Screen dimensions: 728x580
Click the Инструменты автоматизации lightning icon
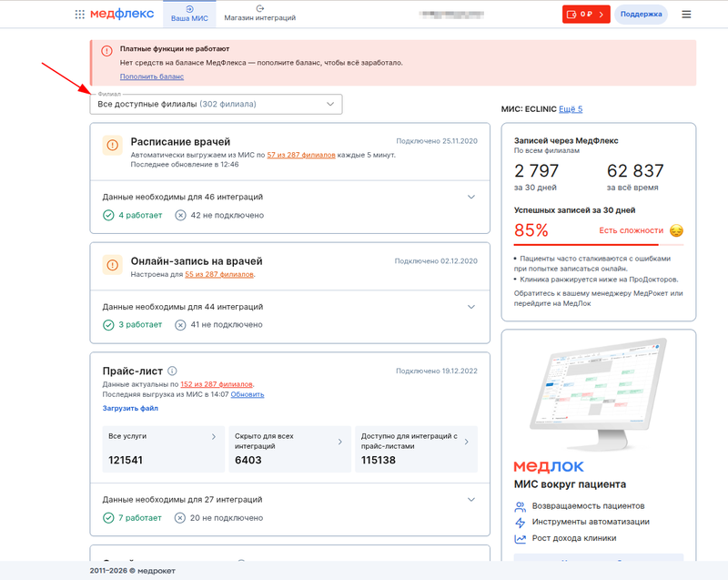tap(521, 522)
